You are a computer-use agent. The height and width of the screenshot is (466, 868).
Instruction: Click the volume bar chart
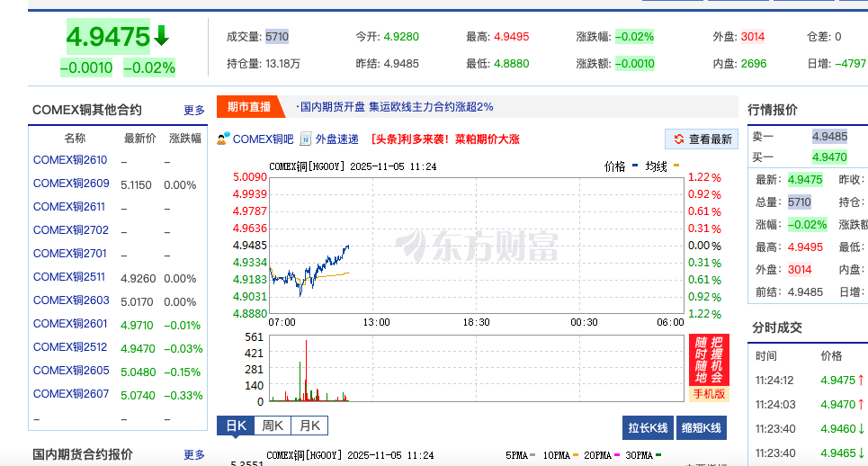pos(476,368)
